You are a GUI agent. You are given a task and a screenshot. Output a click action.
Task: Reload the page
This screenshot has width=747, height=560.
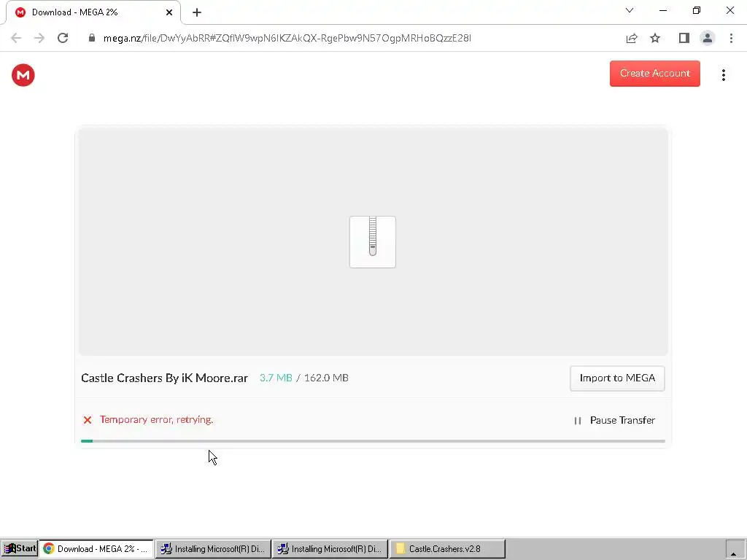pyautogui.click(x=63, y=38)
